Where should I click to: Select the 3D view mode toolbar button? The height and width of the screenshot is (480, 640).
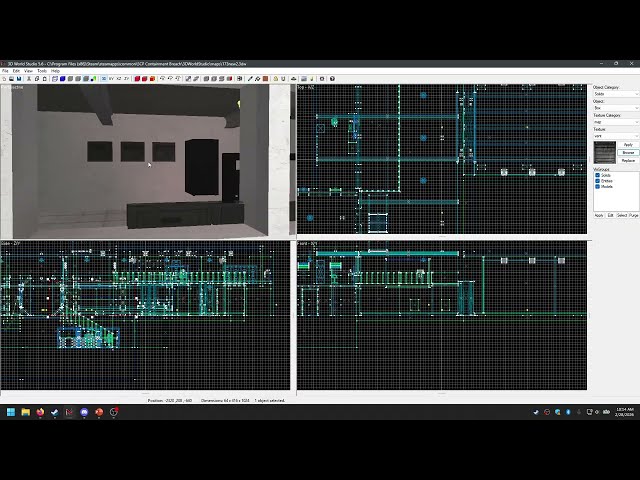104,78
